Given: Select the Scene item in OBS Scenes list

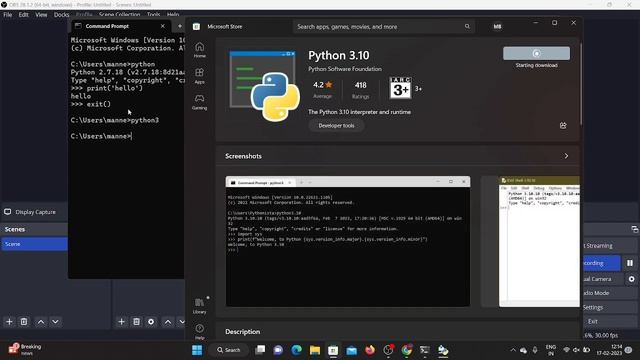Looking at the screenshot, I should (x=34, y=244).
